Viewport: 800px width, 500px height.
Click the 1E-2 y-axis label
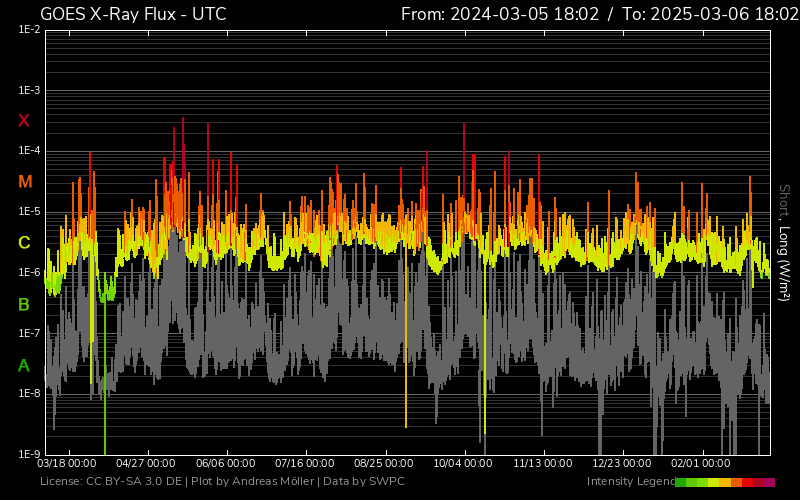pos(29,30)
